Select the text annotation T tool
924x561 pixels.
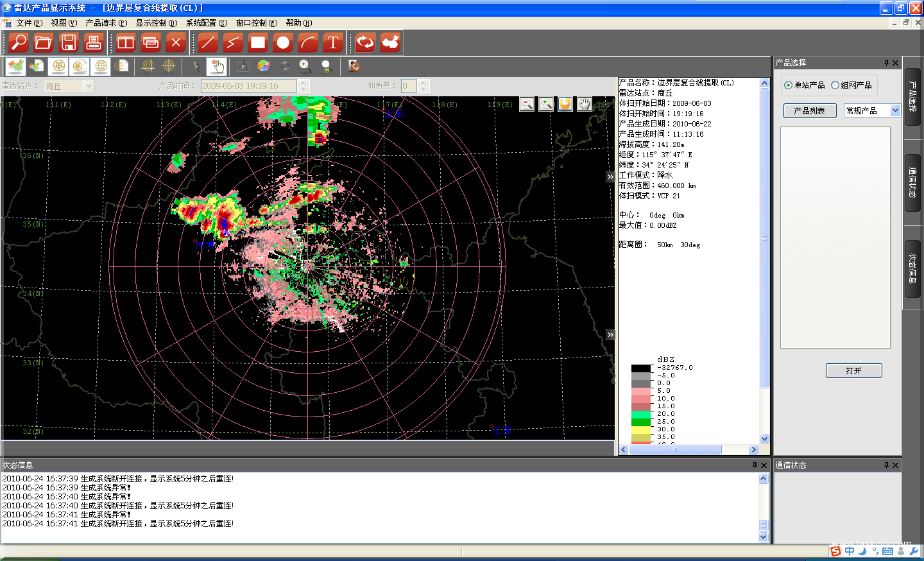coord(332,43)
